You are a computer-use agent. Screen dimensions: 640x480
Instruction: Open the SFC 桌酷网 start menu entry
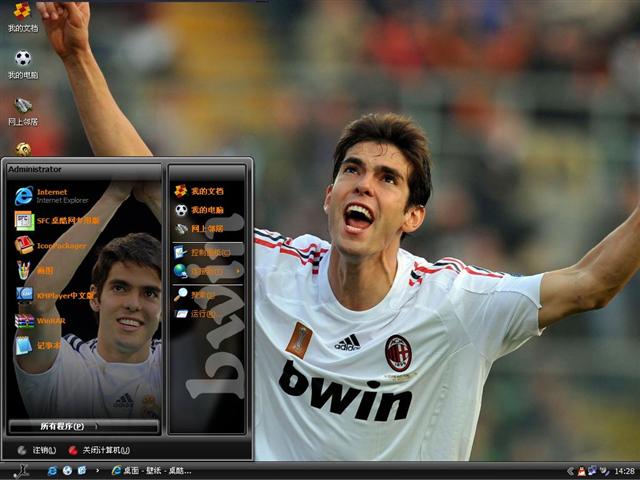tap(57, 221)
